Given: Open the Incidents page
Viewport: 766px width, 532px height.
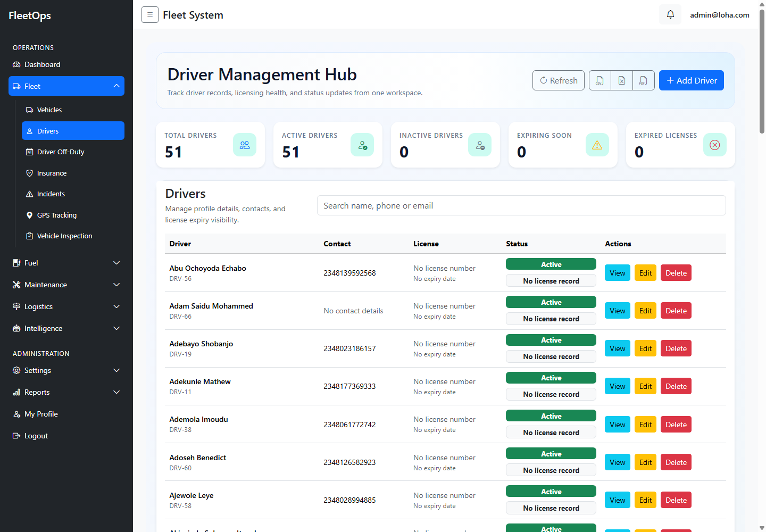Looking at the screenshot, I should (x=73, y=194).
